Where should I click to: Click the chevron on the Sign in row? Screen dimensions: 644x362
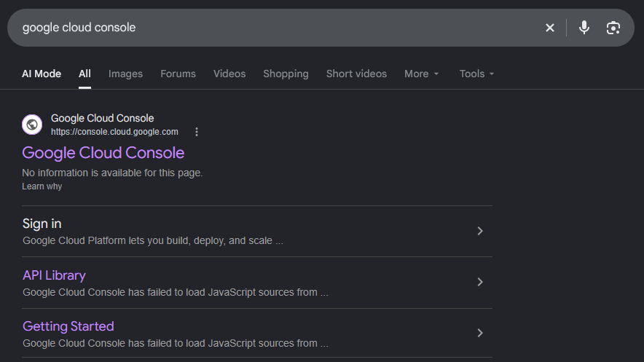[x=479, y=231]
